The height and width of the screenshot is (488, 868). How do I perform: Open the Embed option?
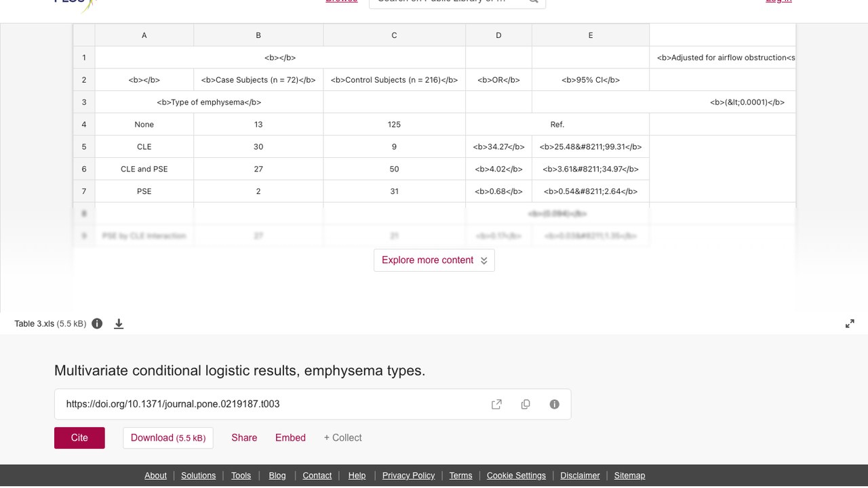[290, 438]
